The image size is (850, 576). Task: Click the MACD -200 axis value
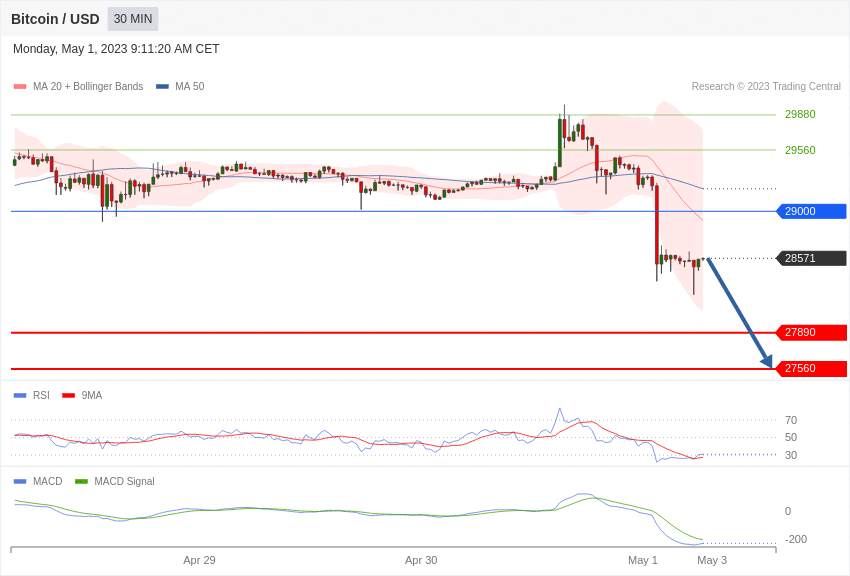[x=795, y=539]
